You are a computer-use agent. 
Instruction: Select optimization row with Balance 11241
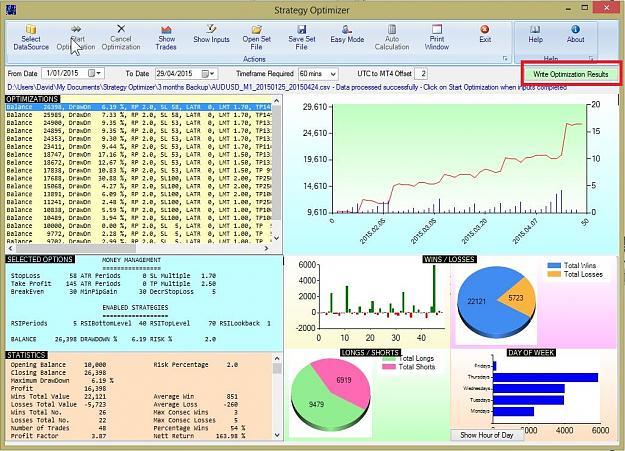(138, 202)
